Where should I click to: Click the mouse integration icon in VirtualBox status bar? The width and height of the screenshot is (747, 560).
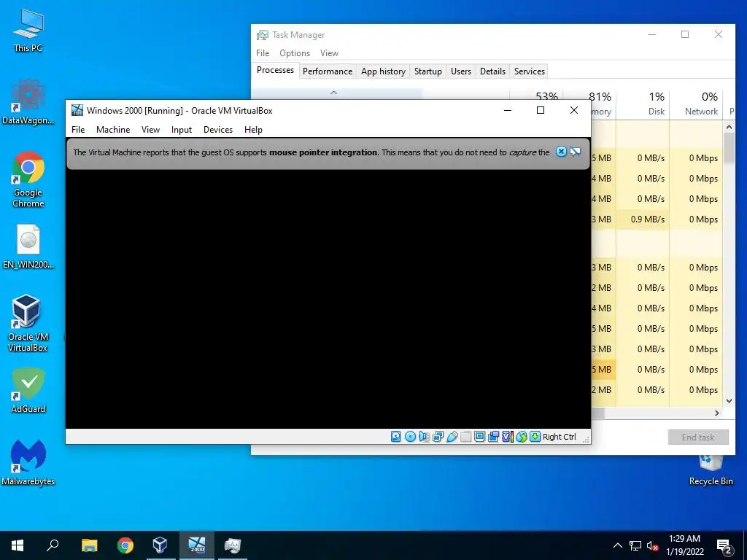[x=521, y=437]
